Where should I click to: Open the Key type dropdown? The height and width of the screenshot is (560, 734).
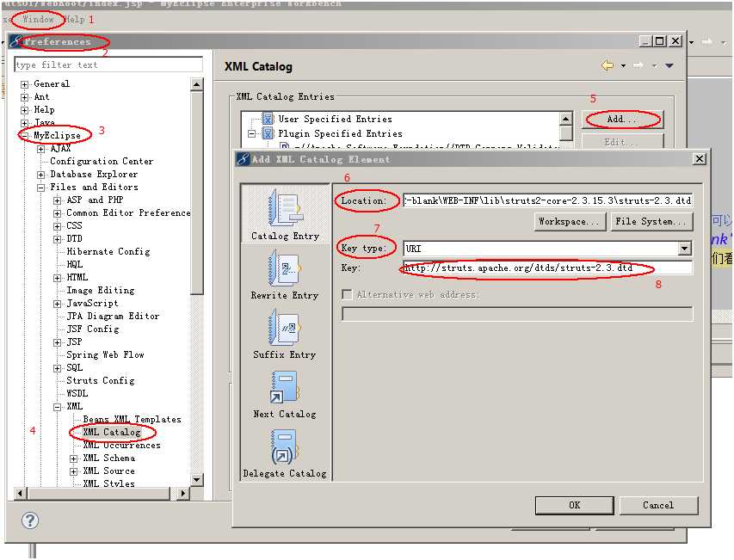(684, 249)
